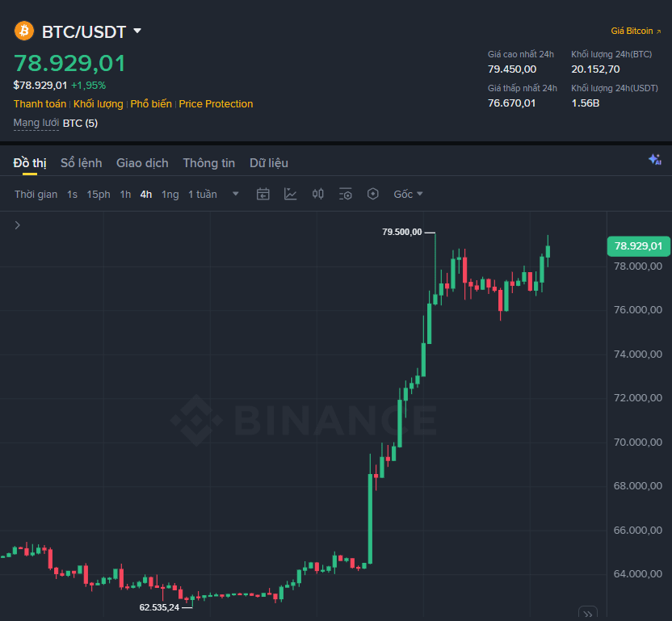Open the Price Protection link
Viewport: 672px width, 621px height.
click(x=216, y=104)
